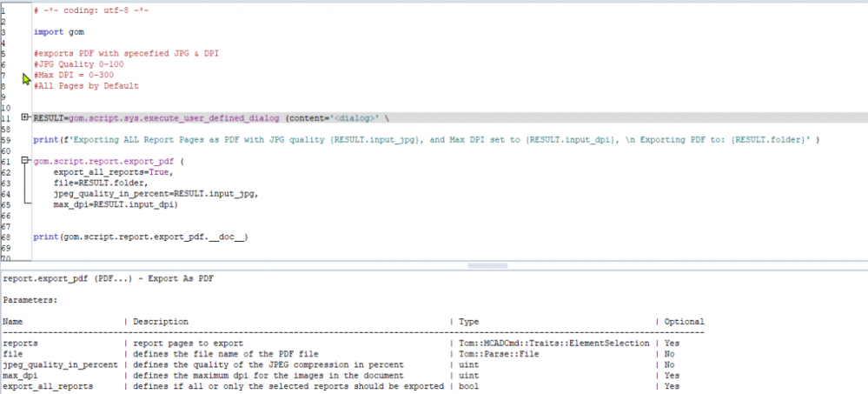The width and height of the screenshot is (868, 394).
Task: Click the 'Optional' column header in output
Action: click(x=684, y=322)
